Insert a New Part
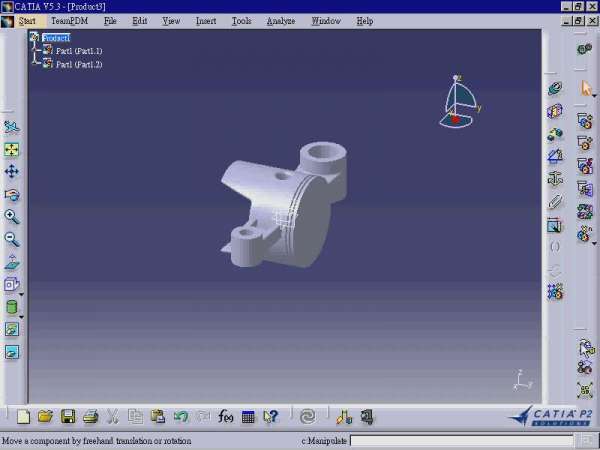The image size is (600, 450). pos(585,166)
